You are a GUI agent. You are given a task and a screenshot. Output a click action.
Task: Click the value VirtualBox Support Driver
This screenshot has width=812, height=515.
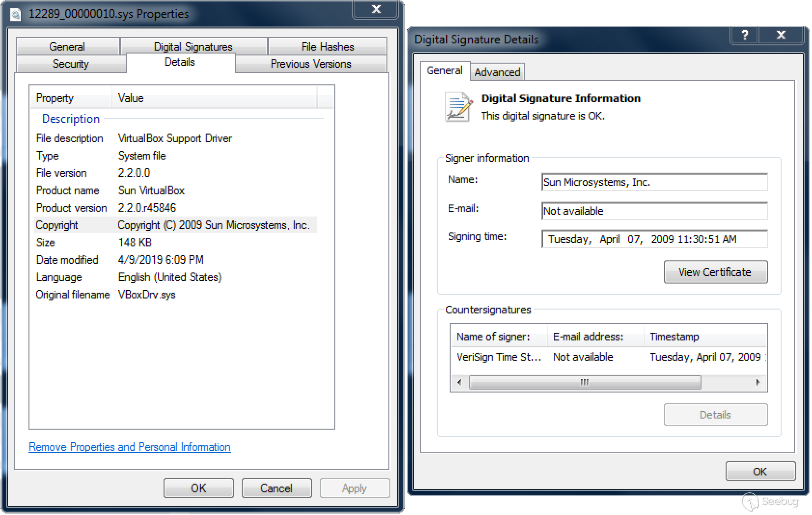pos(175,139)
